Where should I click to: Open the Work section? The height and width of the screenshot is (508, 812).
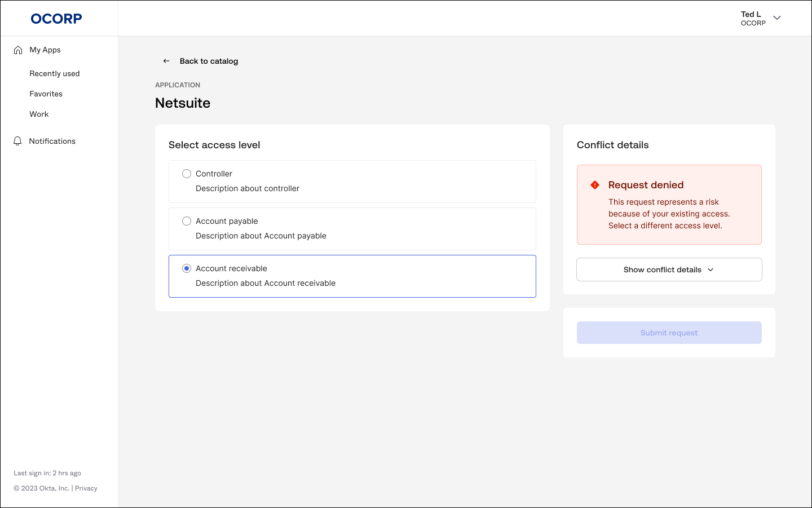39,114
